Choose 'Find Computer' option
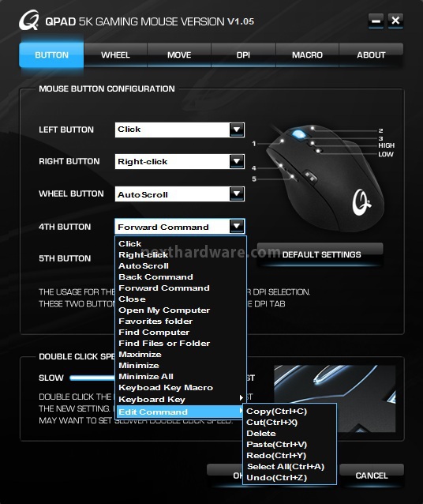The height and width of the screenshot is (504, 423). (x=181, y=332)
